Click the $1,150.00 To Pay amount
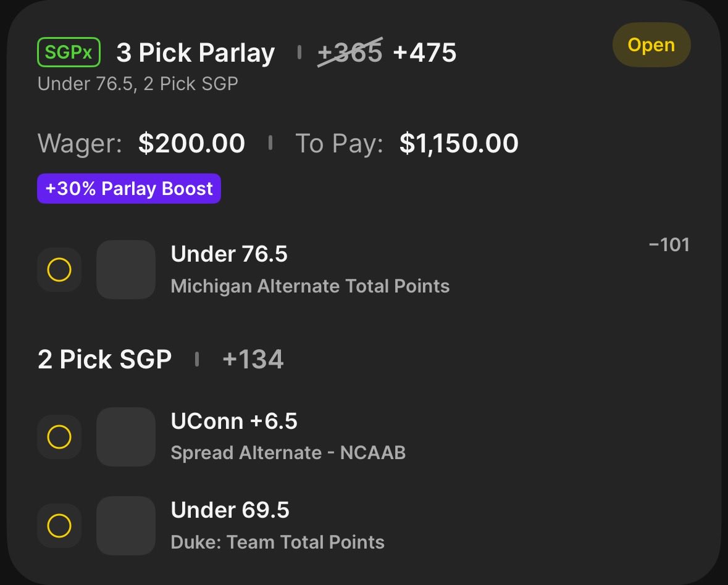This screenshot has height=585, width=728. coord(459,143)
